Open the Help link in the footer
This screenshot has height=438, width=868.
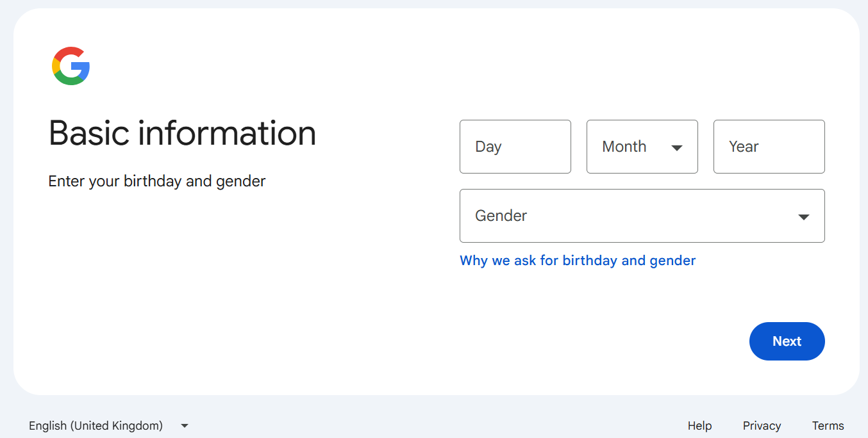(699, 426)
